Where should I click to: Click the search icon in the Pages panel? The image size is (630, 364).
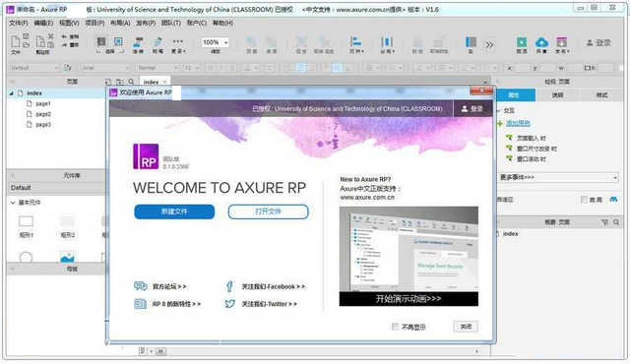[x=131, y=82]
